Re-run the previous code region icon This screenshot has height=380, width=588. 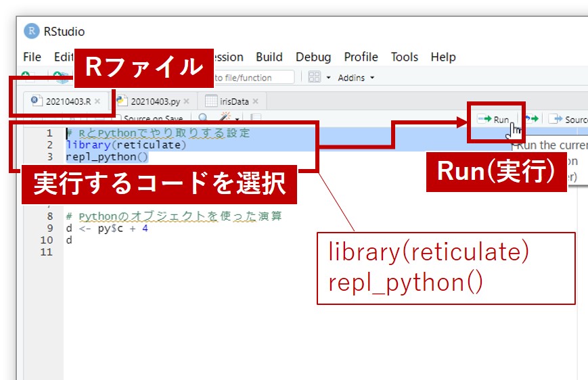(x=531, y=120)
